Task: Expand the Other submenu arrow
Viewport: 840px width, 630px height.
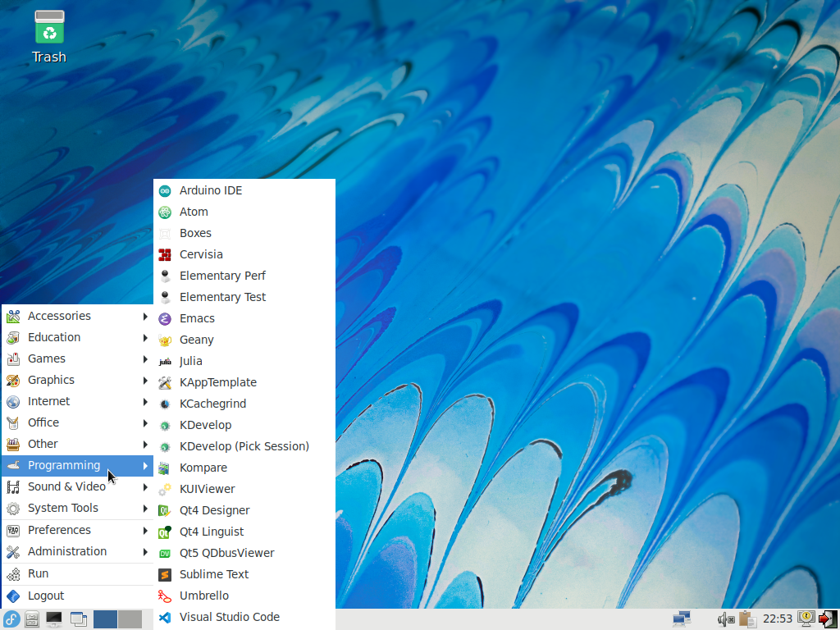Action: coord(145,444)
